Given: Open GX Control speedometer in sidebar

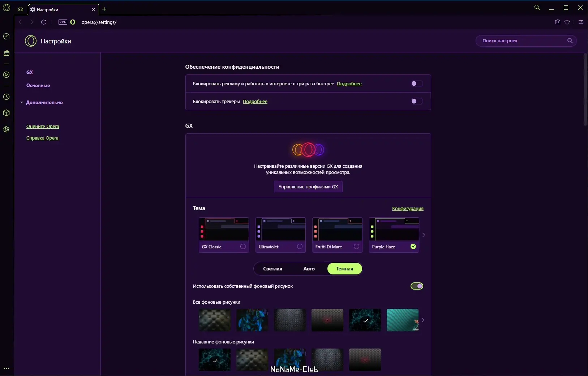Looking at the screenshot, I should coord(6,36).
